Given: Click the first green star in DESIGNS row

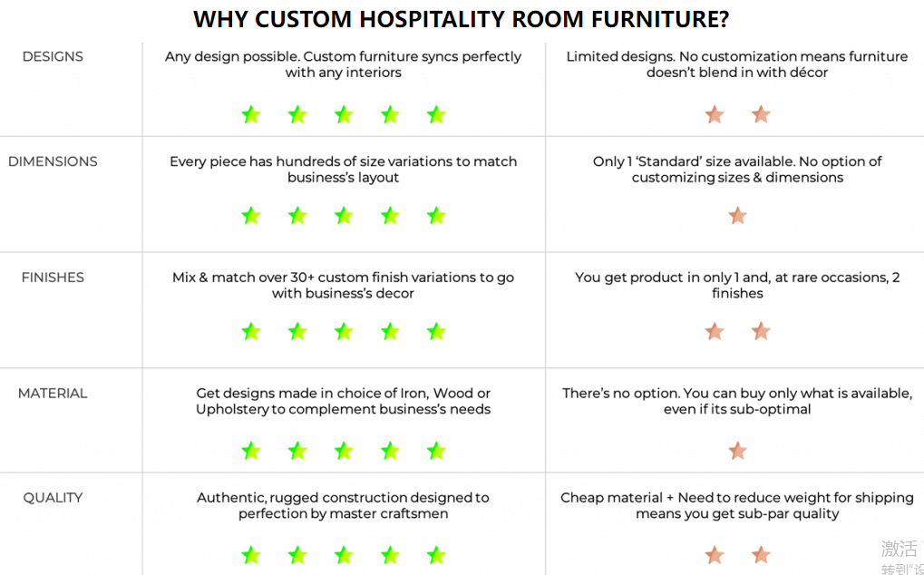Looking at the screenshot, I should click(251, 114).
